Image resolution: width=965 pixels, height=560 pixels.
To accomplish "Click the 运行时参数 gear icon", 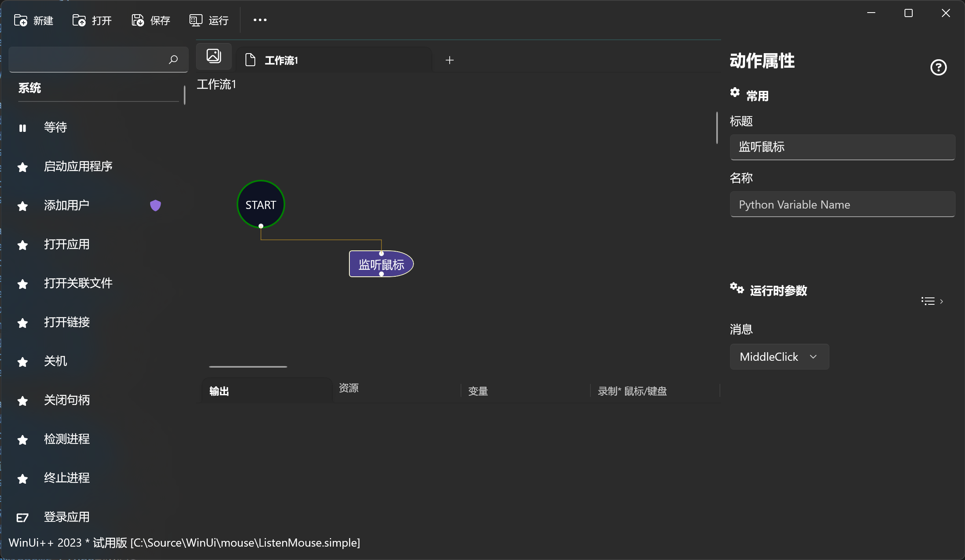I will (737, 289).
